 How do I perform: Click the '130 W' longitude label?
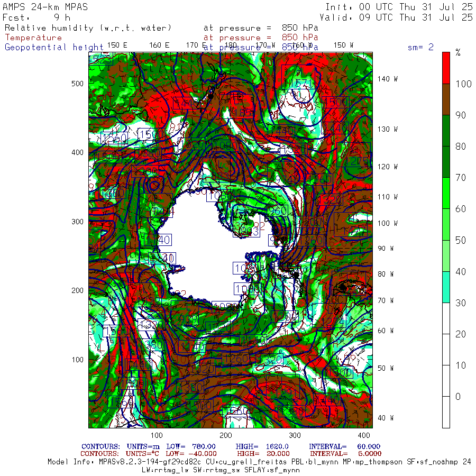coord(387,130)
